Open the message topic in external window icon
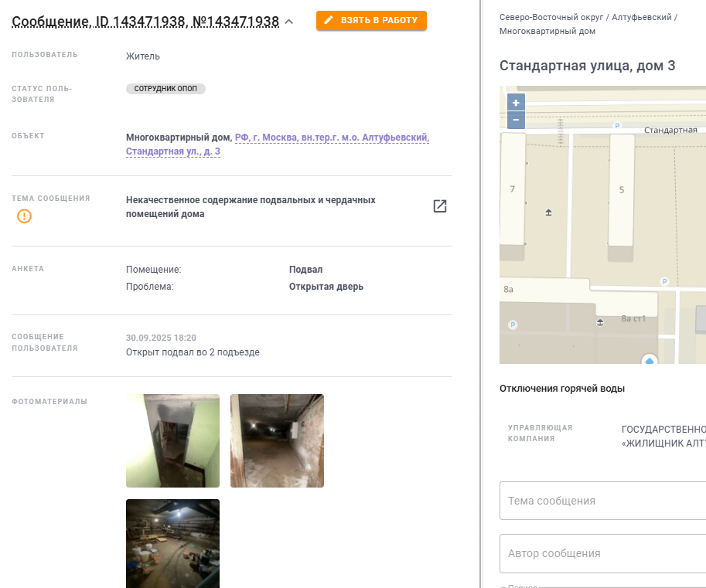 point(439,206)
